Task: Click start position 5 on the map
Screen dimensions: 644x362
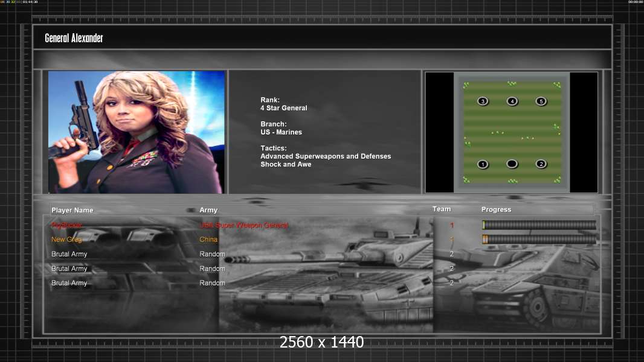Action: pos(541,101)
